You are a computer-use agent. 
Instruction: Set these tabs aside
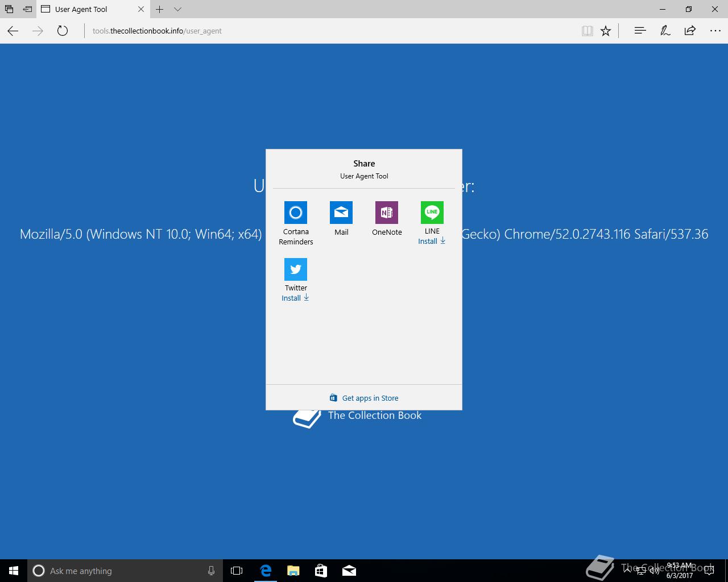(27, 9)
